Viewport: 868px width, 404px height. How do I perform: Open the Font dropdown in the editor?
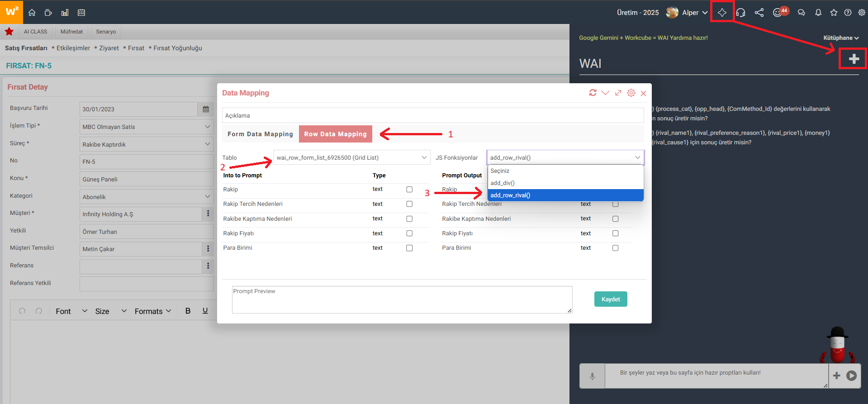click(71, 311)
